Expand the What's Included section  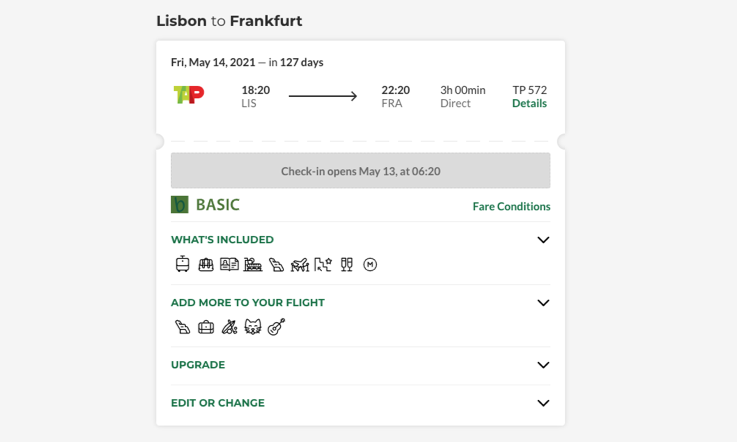(543, 240)
